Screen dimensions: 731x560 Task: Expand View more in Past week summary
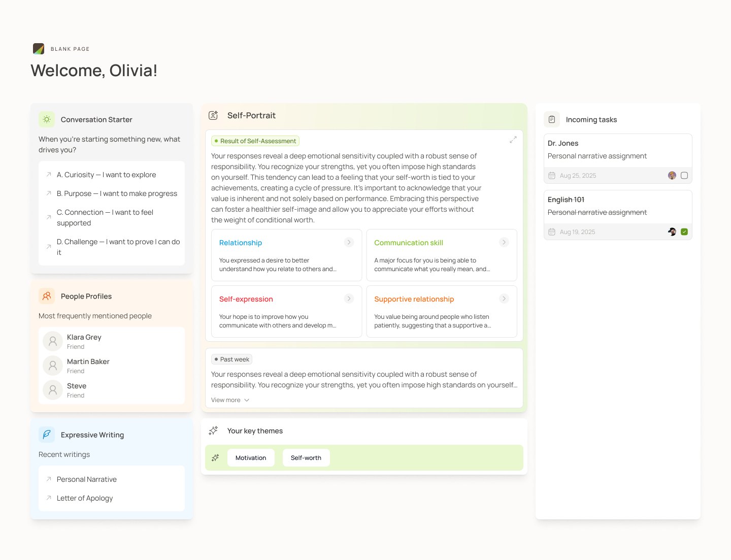(x=230, y=400)
